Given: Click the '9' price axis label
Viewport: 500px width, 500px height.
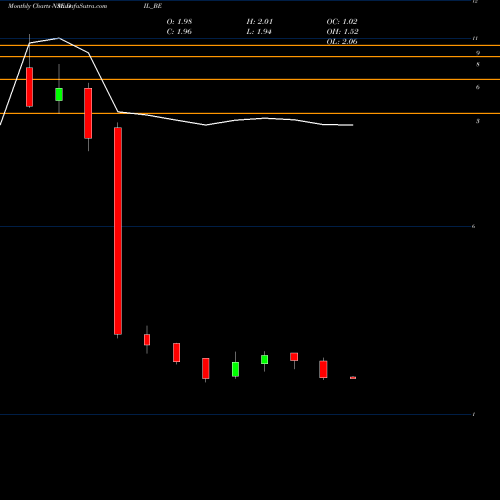Looking at the screenshot, I should click(478, 53).
